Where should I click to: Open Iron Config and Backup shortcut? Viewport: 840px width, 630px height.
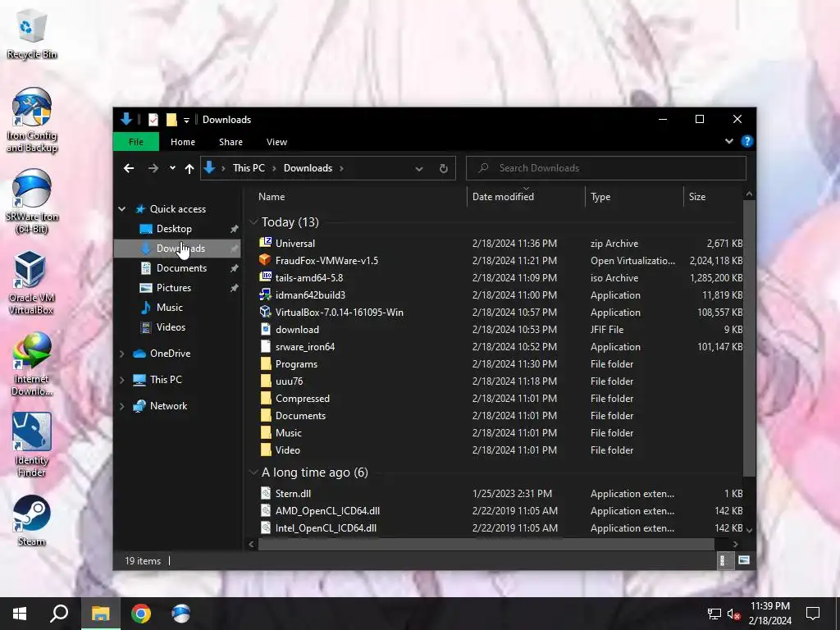click(x=32, y=120)
